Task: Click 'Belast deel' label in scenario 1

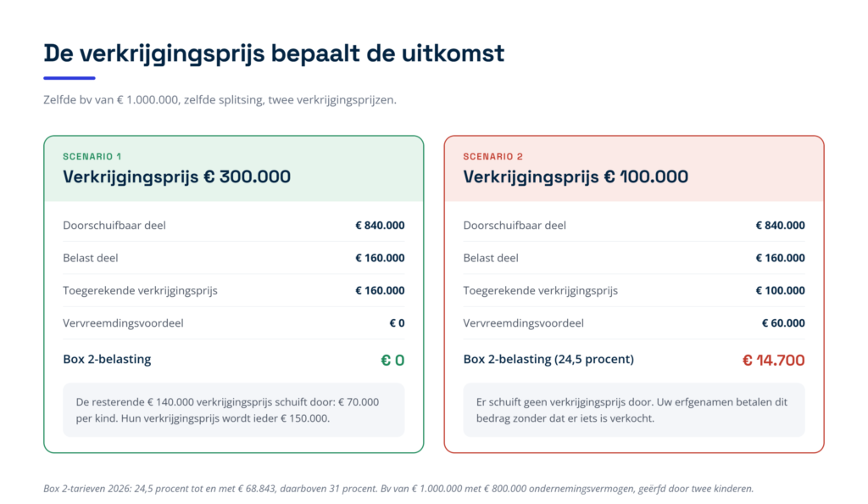Action: tap(90, 258)
